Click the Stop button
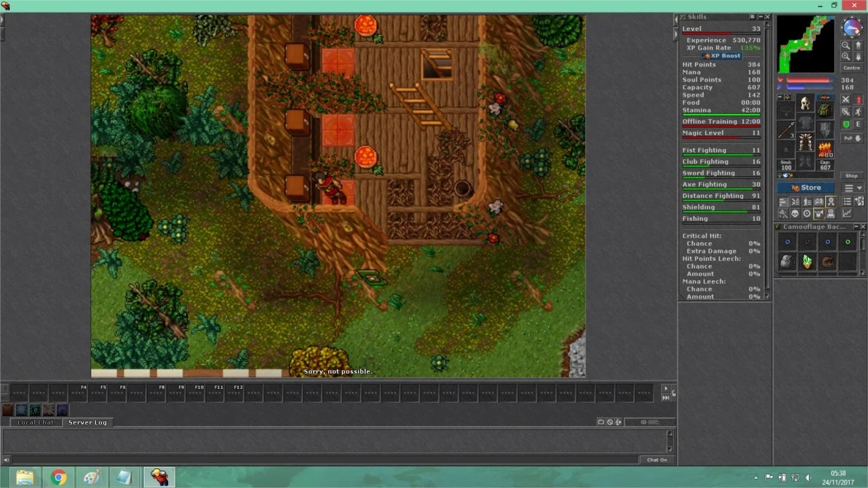Viewport: 868px width, 488px height. pos(852,175)
